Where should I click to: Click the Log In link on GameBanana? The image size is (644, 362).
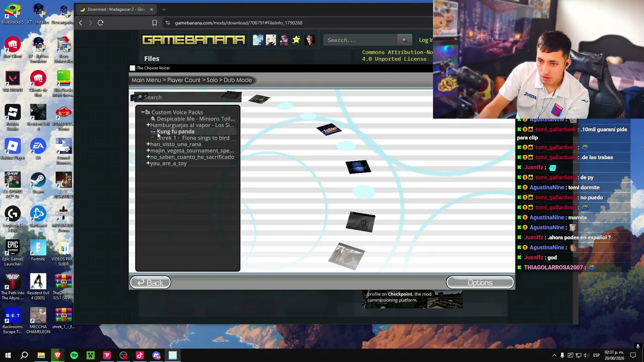pyautogui.click(x=426, y=40)
